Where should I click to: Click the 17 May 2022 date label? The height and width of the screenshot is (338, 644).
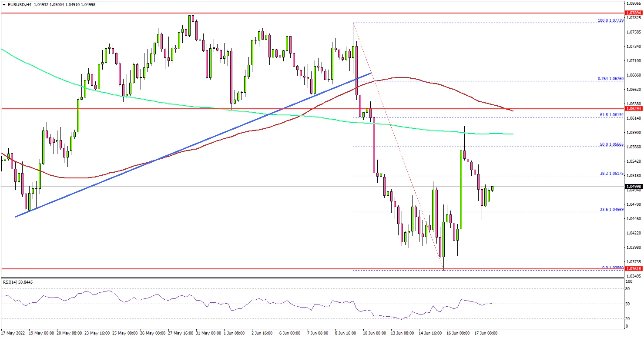(x=12, y=333)
